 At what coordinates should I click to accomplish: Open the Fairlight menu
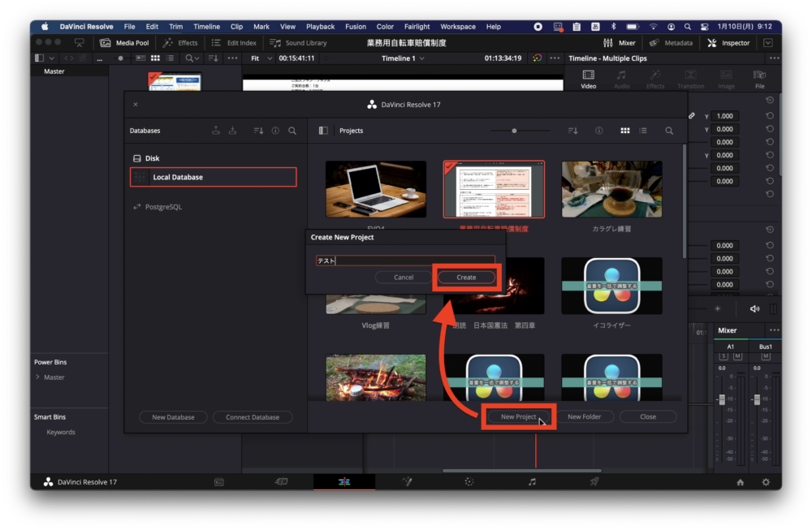[417, 27]
